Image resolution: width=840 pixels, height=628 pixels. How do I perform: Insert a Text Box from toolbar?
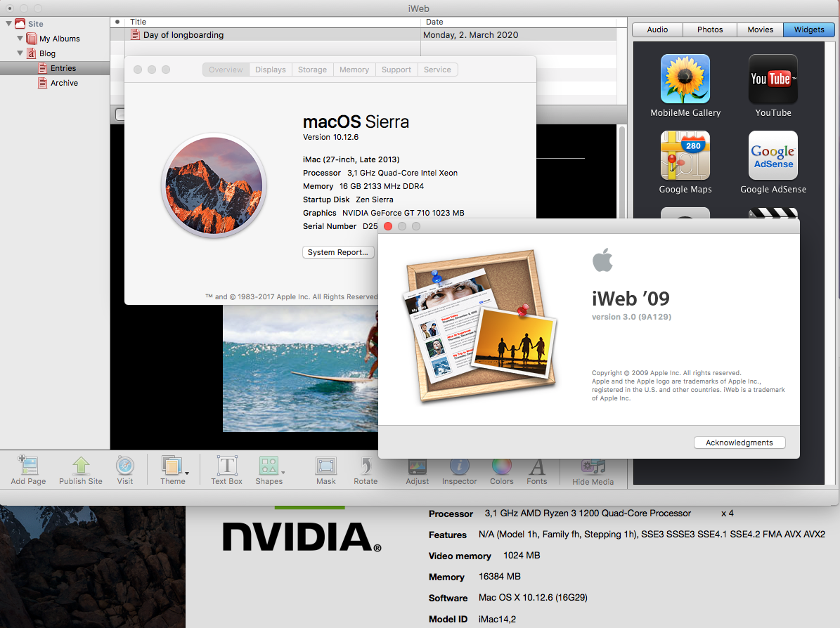(x=226, y=465)
